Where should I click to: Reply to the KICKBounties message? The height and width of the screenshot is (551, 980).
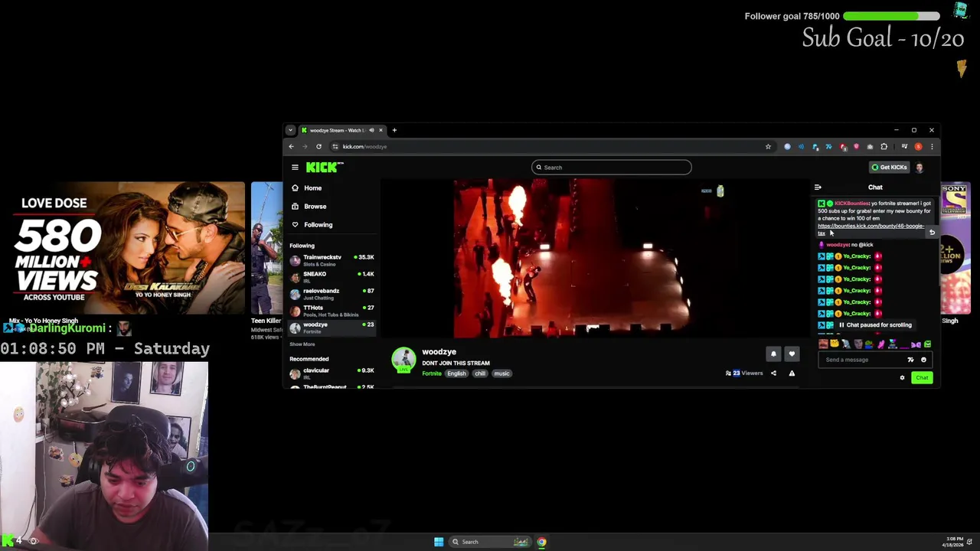[932, 232]
